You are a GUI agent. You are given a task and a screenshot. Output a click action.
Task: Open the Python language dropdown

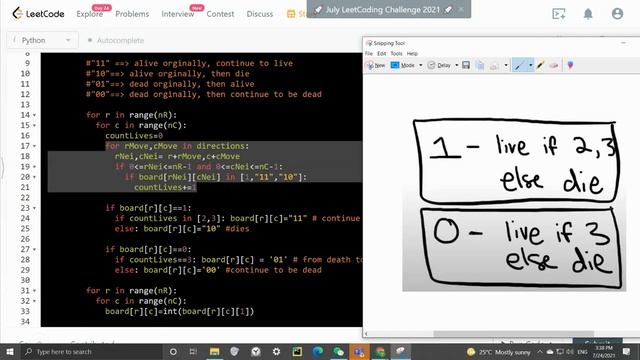pyautogui.click(x=42, y=40)
